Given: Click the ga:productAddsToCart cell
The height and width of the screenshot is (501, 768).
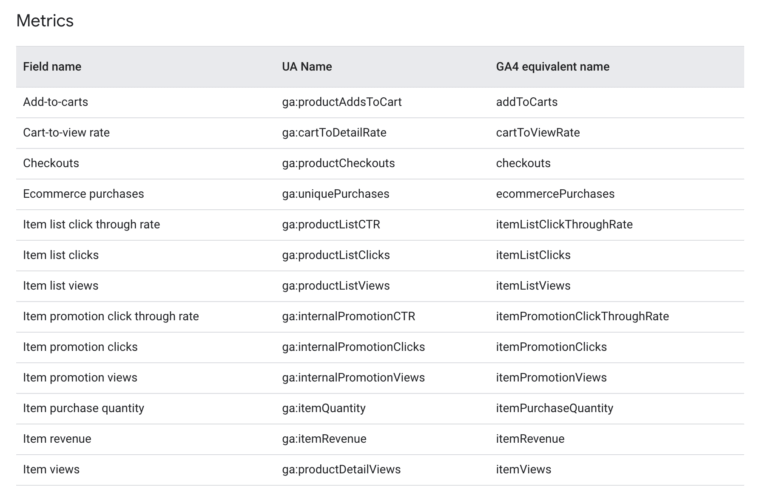Looking at the screenshot, I should click(341, 102).
